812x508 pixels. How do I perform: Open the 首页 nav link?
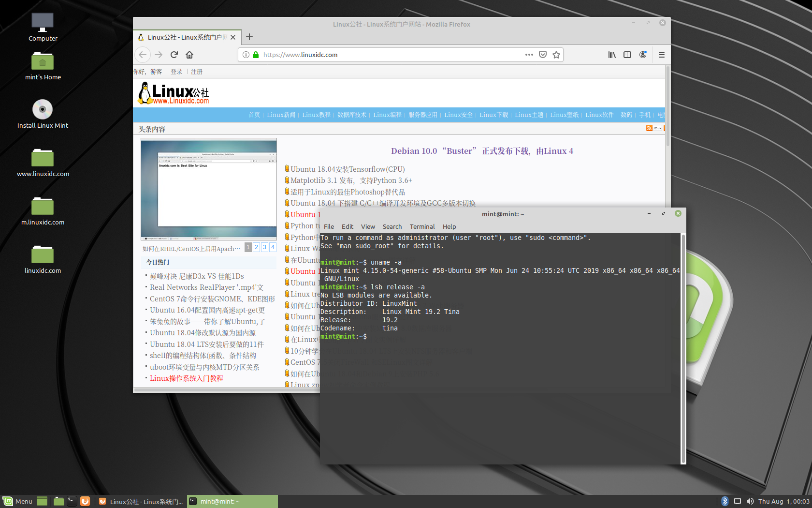(254, 115)
